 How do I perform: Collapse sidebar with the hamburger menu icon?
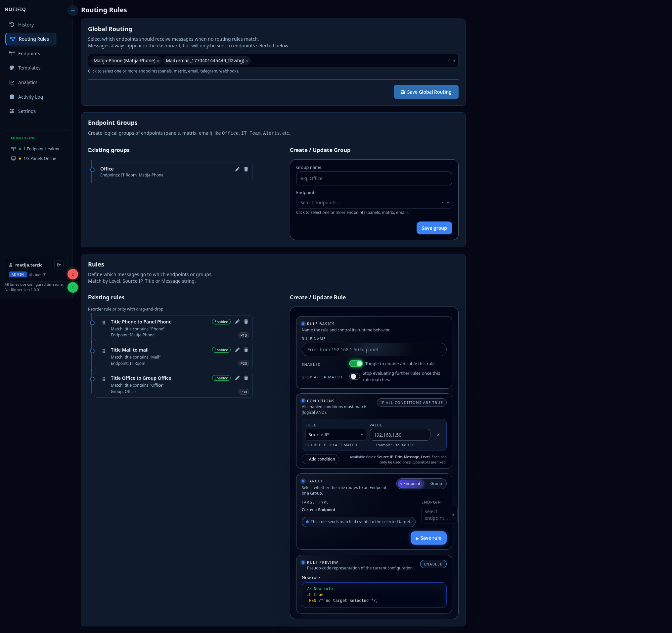(x=73, y=11)
